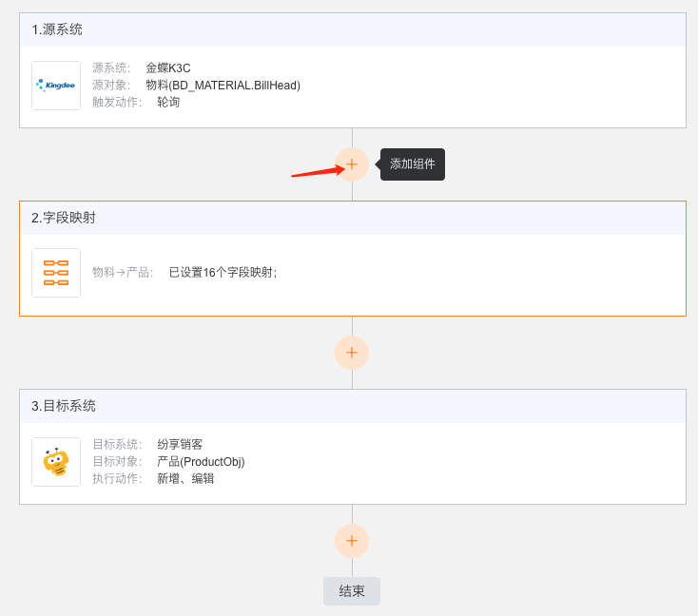698x616 pixels.
Task: Click the 纷享销客 target system value
Action: point(180,444)
